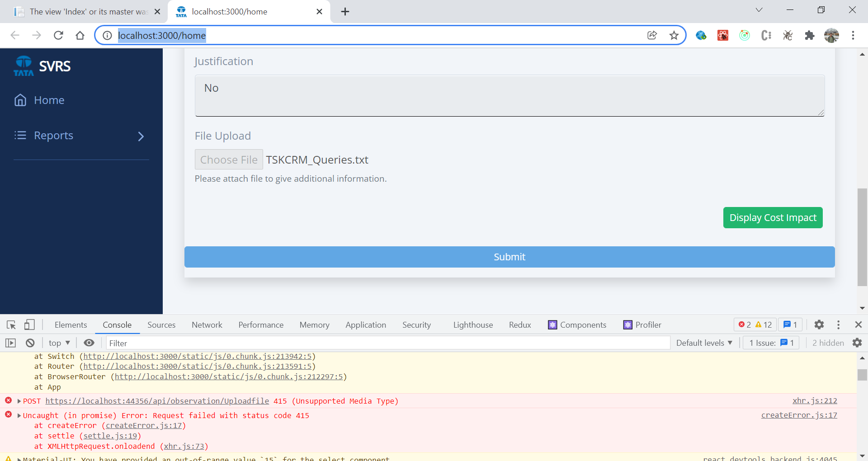The width and height of the screenshot is (868, 461).
Task: Open the 'top' JavaScript context dropdown
Action: (x=59, y=343)
